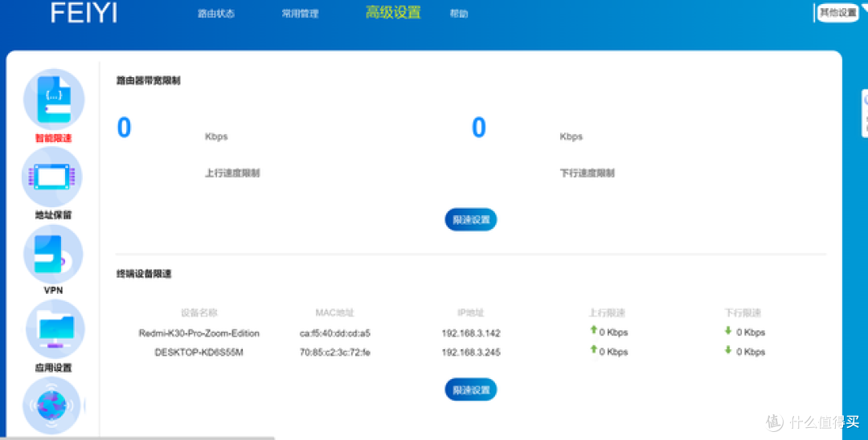This screenshot has height=440, width=868.
Task: Open the 应用设置 application settings icon
Action: click(55, 329)
